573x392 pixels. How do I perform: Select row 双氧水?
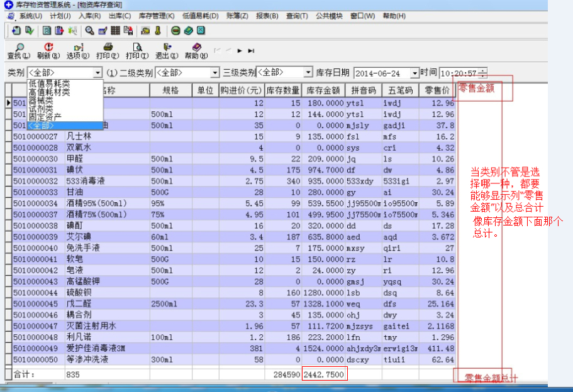tap(234, 148)
